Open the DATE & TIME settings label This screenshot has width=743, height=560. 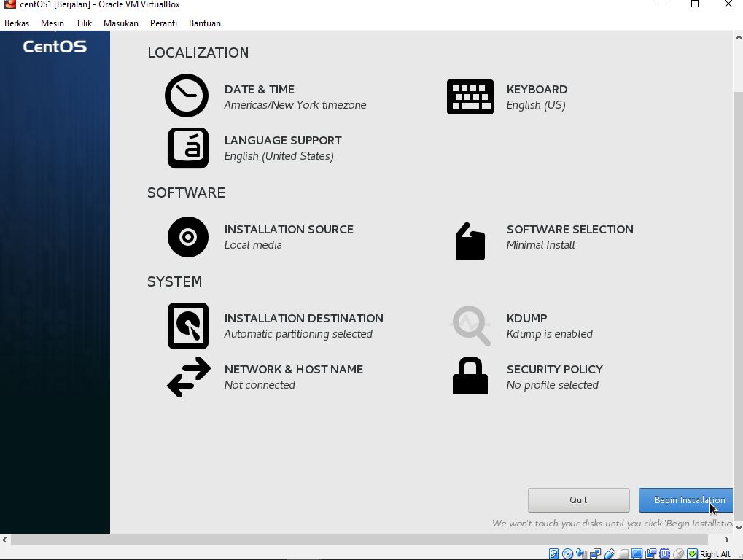click(259, 90)
